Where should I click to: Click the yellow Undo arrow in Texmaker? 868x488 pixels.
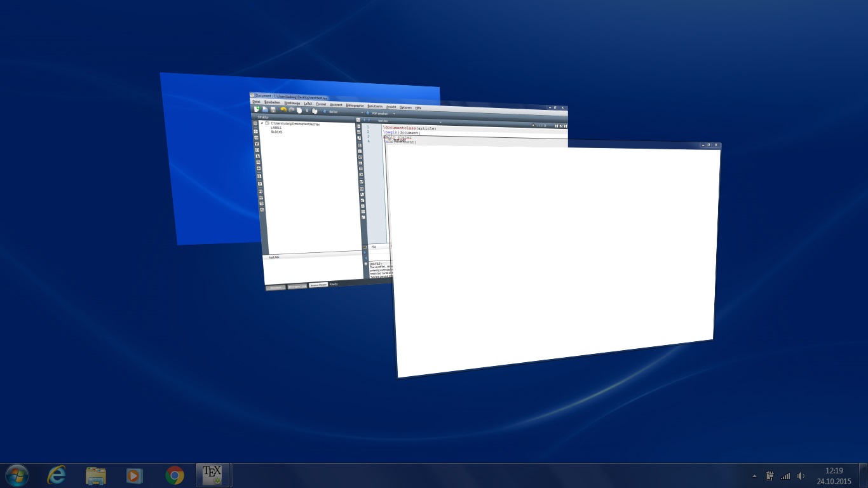pyautogui.click(x=283, y=109)
